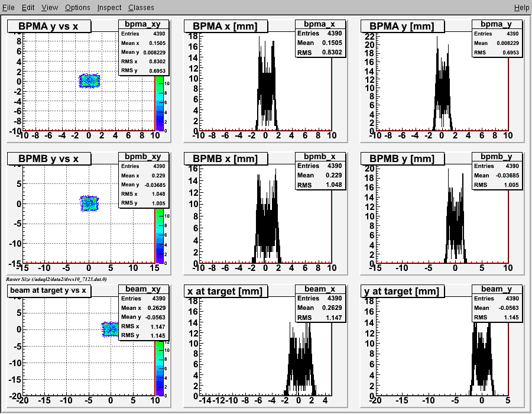Click Mean 0.229 in bpmb_x stats

320,175
